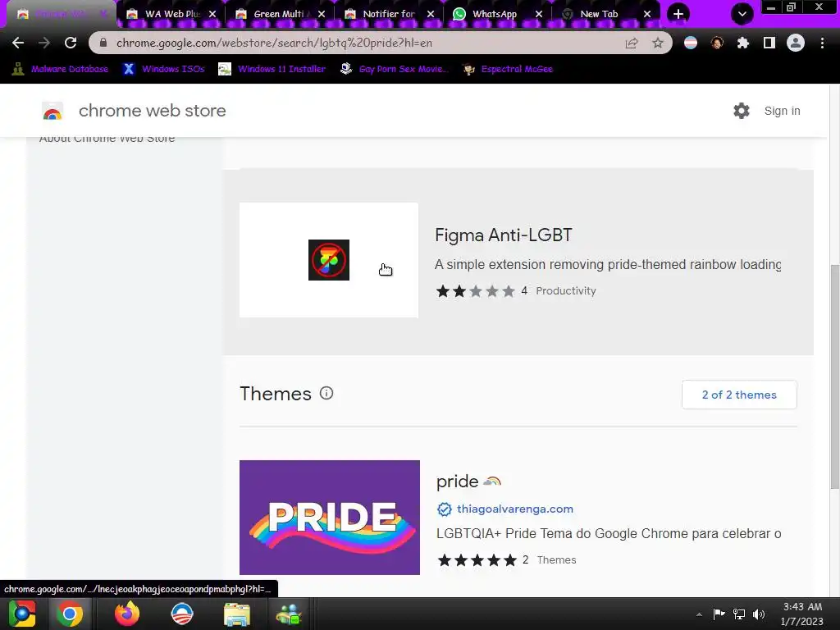Click the Themes category label under pride
This screenshot has width=840, height=630.
click(557, 559)
